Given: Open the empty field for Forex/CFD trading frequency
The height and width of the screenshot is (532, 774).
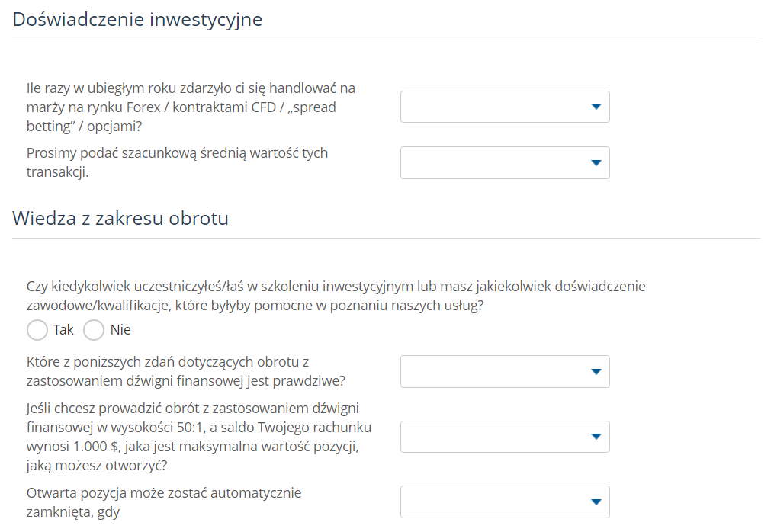Looking at the screenshot, I should (x=496, y=107).
